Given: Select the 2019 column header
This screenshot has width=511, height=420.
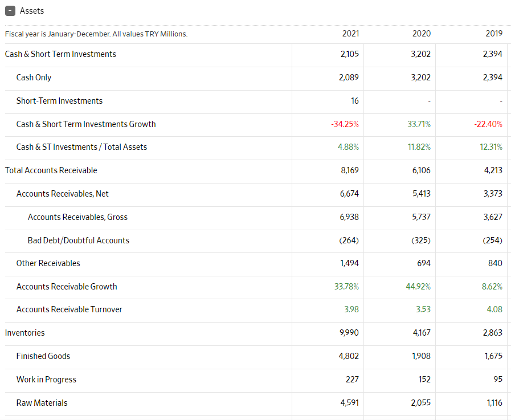Looking at the screenshot, I should pos(494,34).
